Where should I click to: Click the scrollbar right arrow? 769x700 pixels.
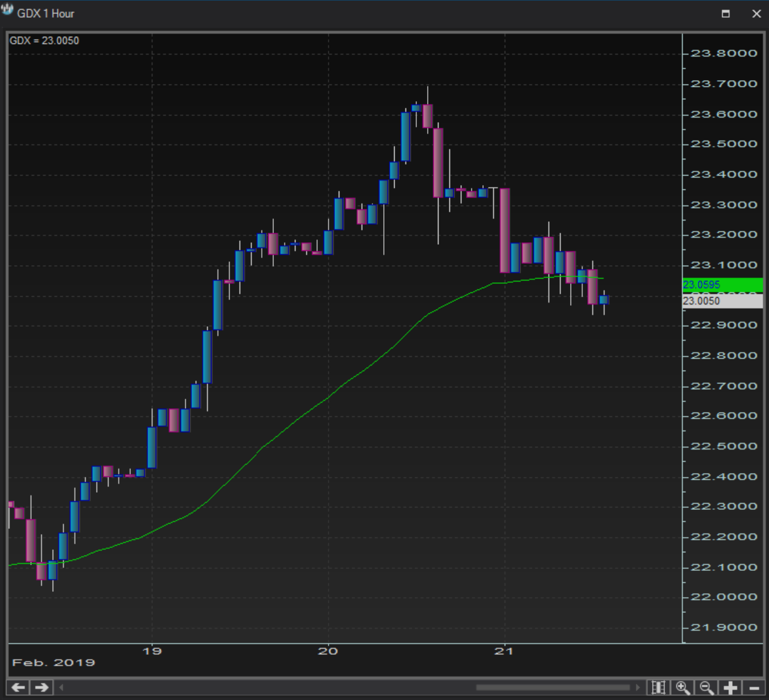coord(638,687)
